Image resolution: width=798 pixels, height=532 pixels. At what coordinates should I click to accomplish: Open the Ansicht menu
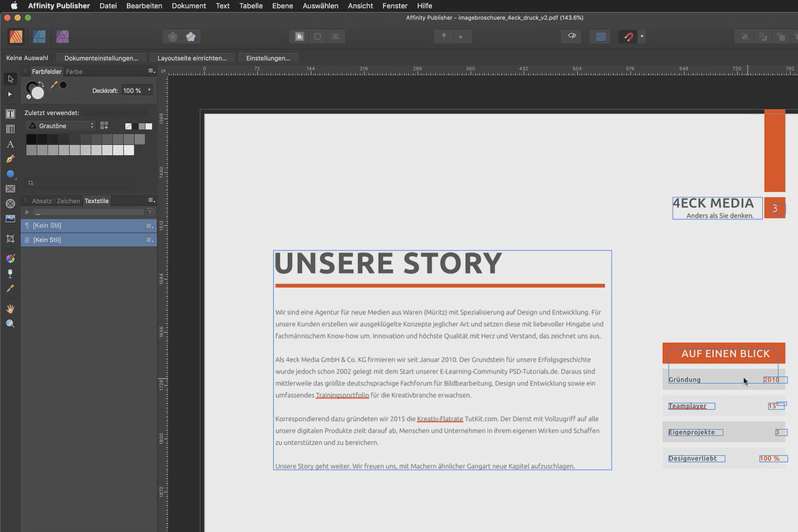360,5
